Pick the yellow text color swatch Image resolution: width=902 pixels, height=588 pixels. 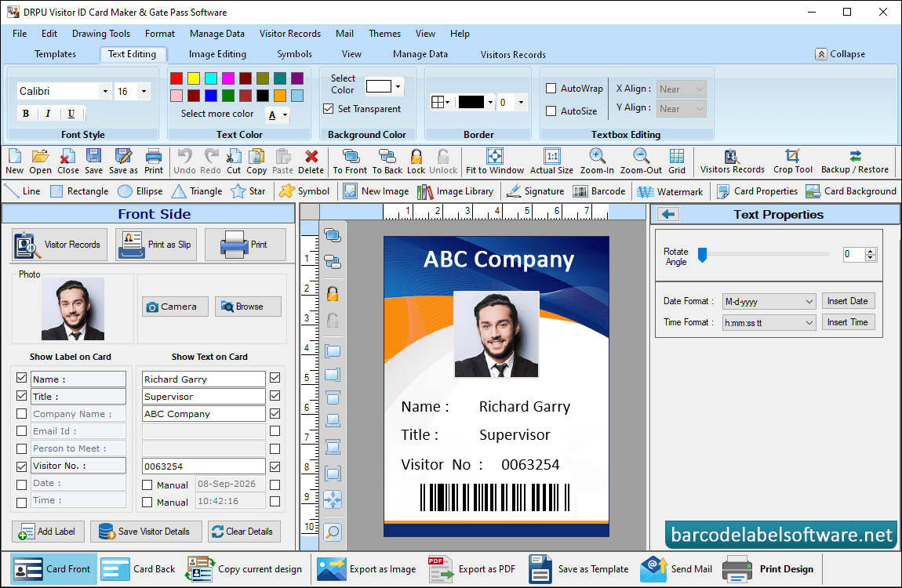(194, 78)
